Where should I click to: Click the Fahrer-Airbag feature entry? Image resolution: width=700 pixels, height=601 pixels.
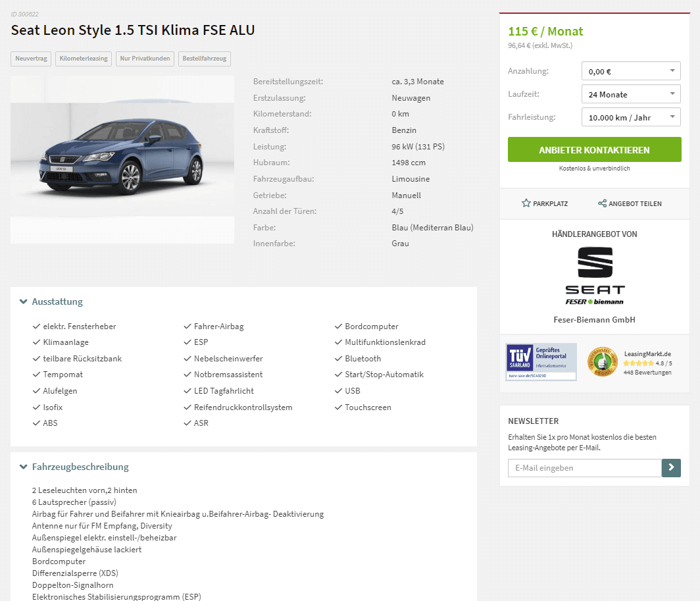point(218,327)
